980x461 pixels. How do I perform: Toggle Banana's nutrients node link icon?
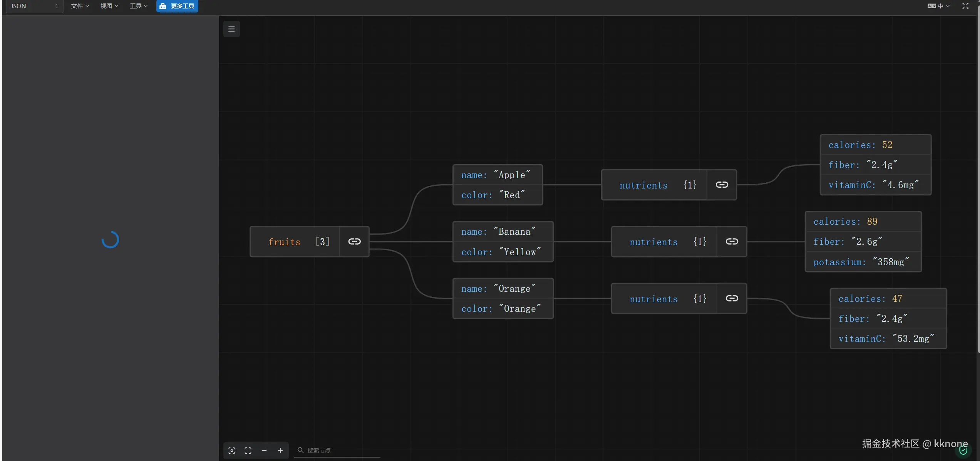tap(732, 241)
